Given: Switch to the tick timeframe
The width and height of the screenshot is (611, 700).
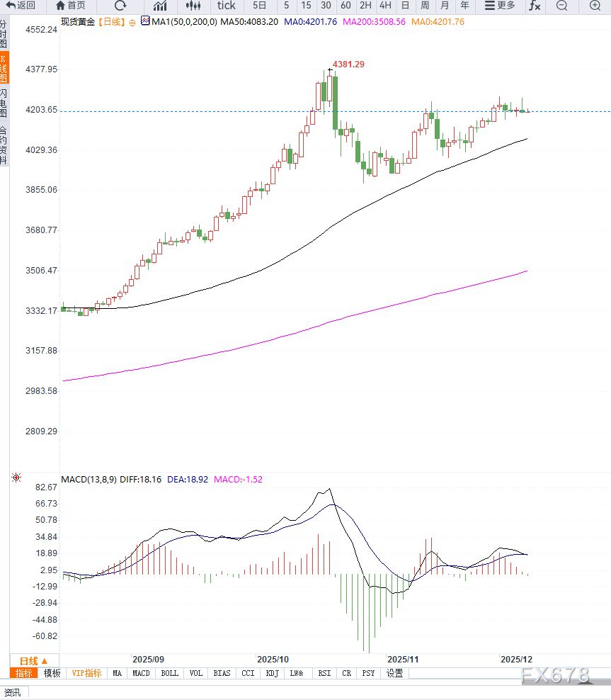Looking at the screenshot, I should point(227,6).
